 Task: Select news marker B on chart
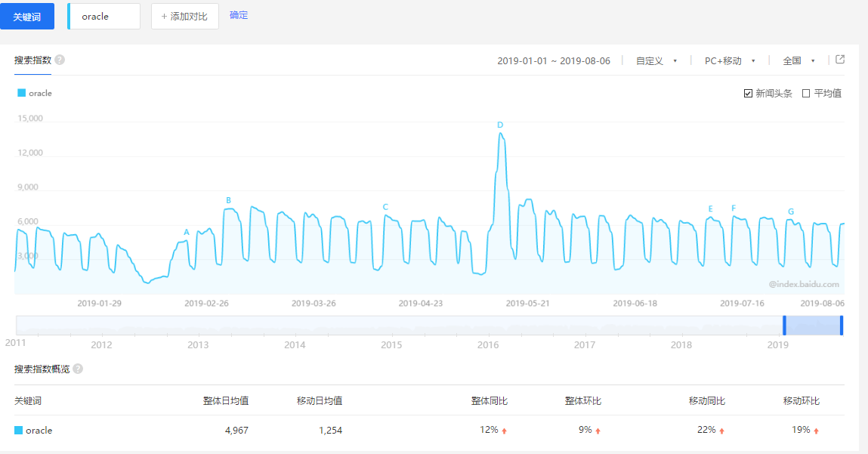pyautogui.click(x=228, y=200)
